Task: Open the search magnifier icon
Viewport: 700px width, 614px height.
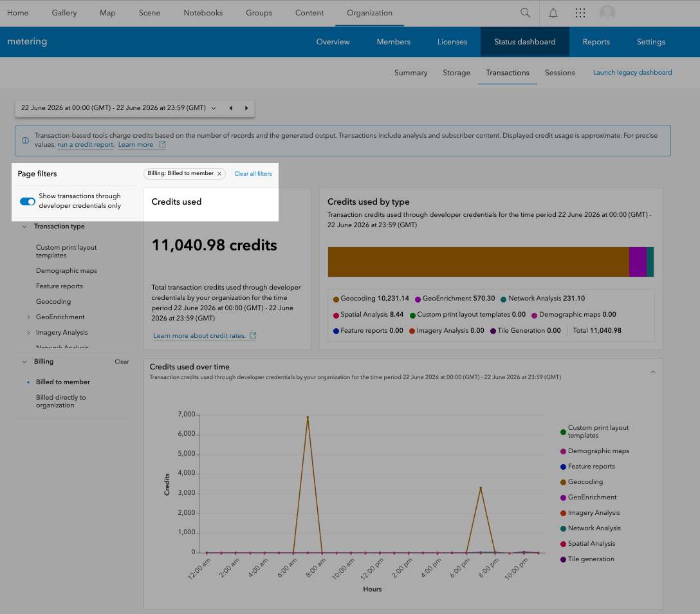Action: coord(526,13)
